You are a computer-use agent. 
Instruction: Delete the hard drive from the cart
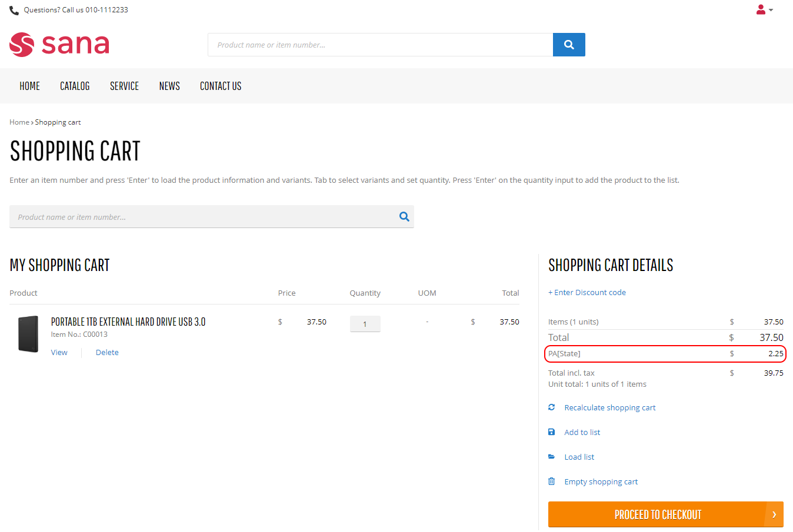107,352
